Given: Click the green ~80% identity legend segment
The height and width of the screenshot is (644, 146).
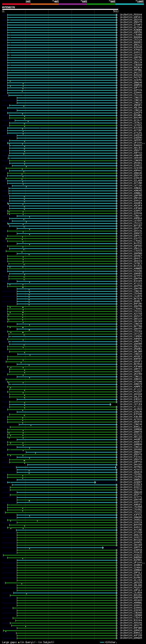Looking at the screenshot, I should click(101, 4).
